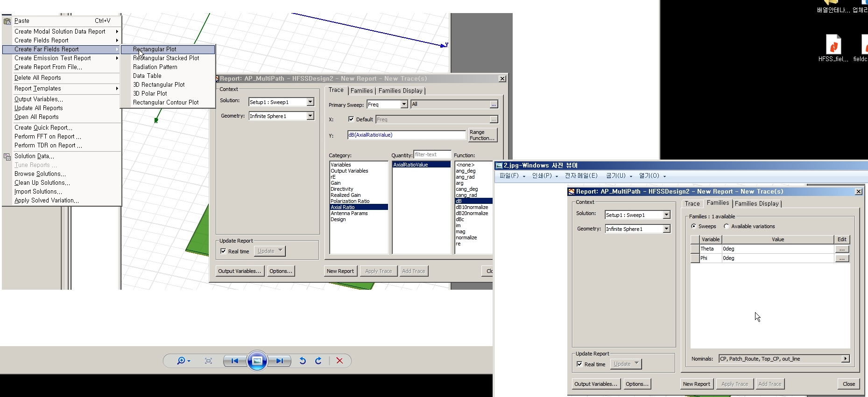Start the slideshow with center round button

257,361
